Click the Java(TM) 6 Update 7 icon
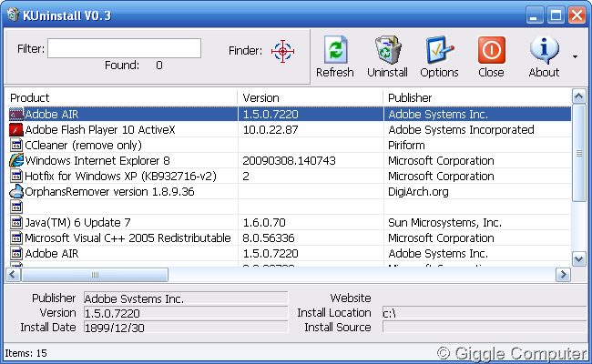Viewport: 592px width, 364px height. 15,223
